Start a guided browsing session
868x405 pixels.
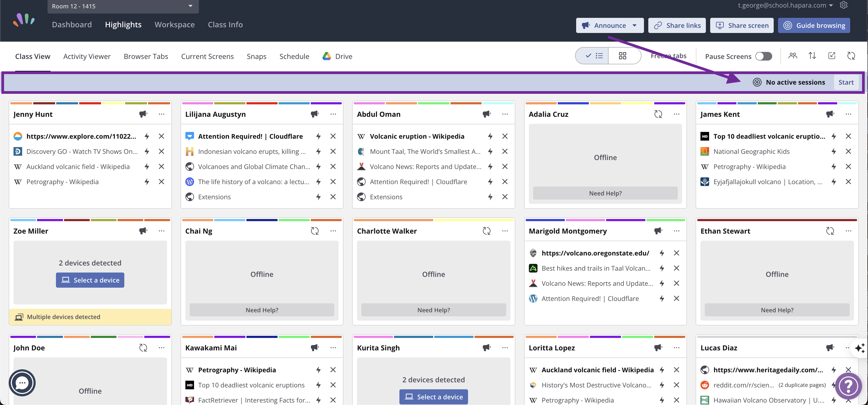(x=846, y=82)
